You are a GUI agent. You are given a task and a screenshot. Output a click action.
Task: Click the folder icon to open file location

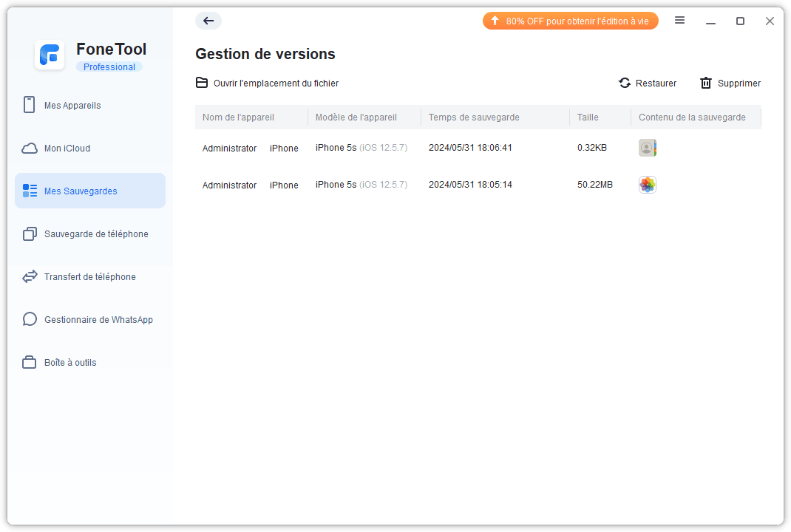[x=202, y=83]
